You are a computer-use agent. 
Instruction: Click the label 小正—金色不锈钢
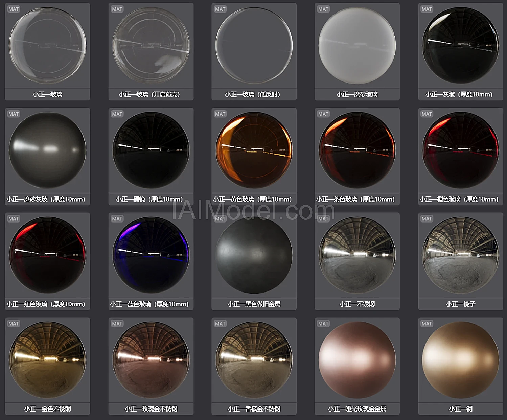pyautogui.click(x=47, y=409)
